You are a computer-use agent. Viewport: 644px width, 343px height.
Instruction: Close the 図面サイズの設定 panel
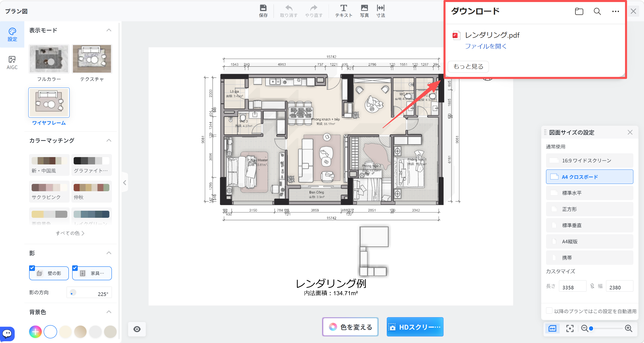630,132
